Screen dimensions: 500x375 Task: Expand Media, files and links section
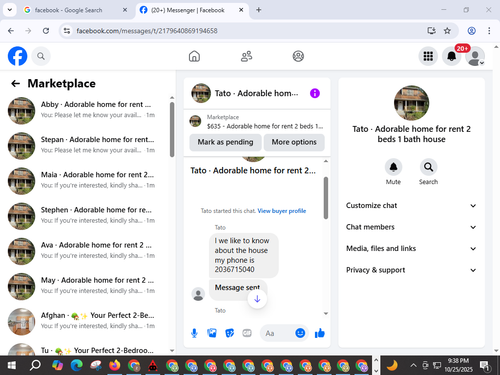411,248
